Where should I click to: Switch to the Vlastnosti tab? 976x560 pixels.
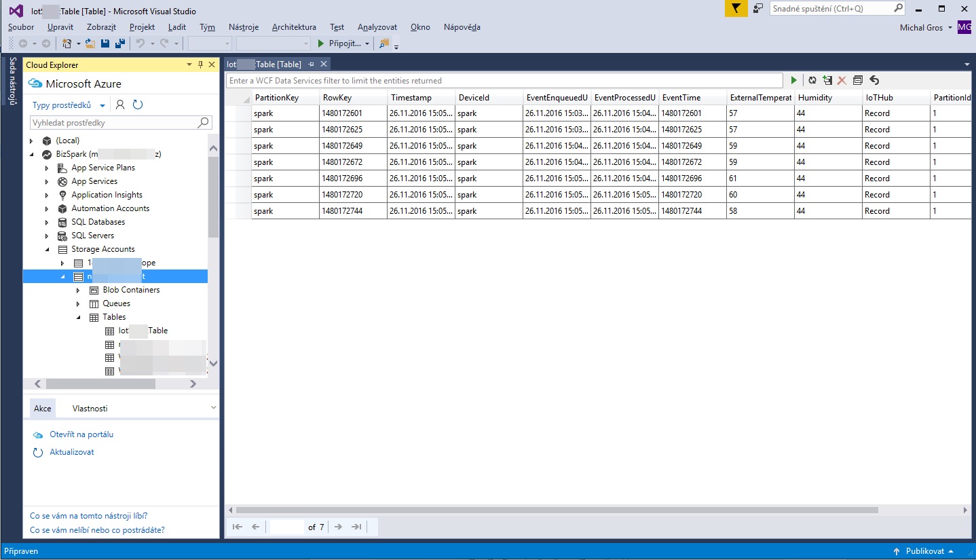point(90,408)
